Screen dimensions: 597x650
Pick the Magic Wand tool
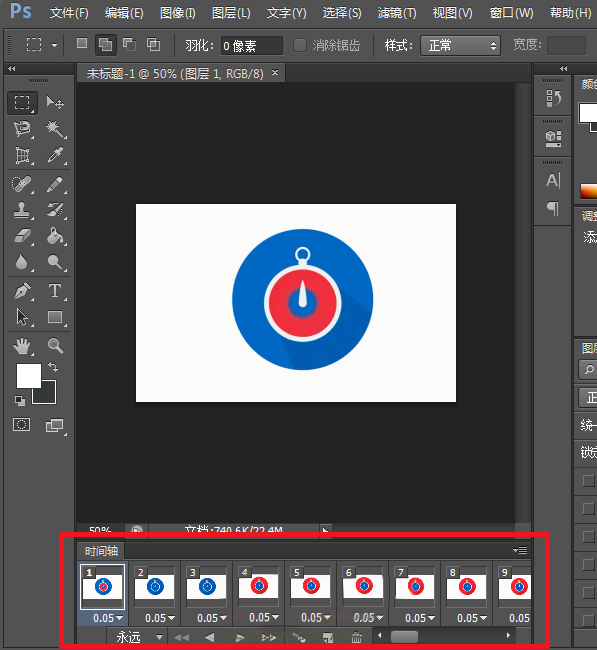tap(55, 129)
